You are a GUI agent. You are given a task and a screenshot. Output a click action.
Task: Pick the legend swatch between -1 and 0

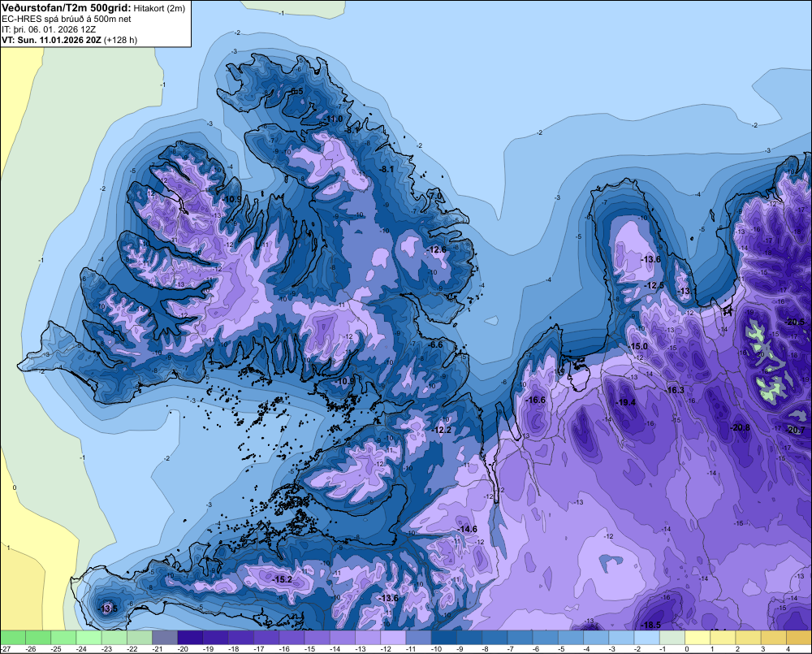pyautogui.click(x=672, y=637)
